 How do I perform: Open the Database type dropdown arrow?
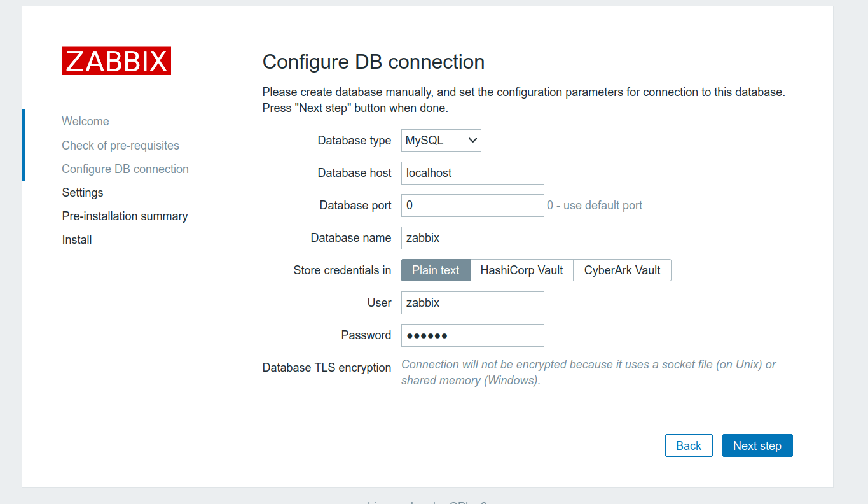(x=472, y=141)
